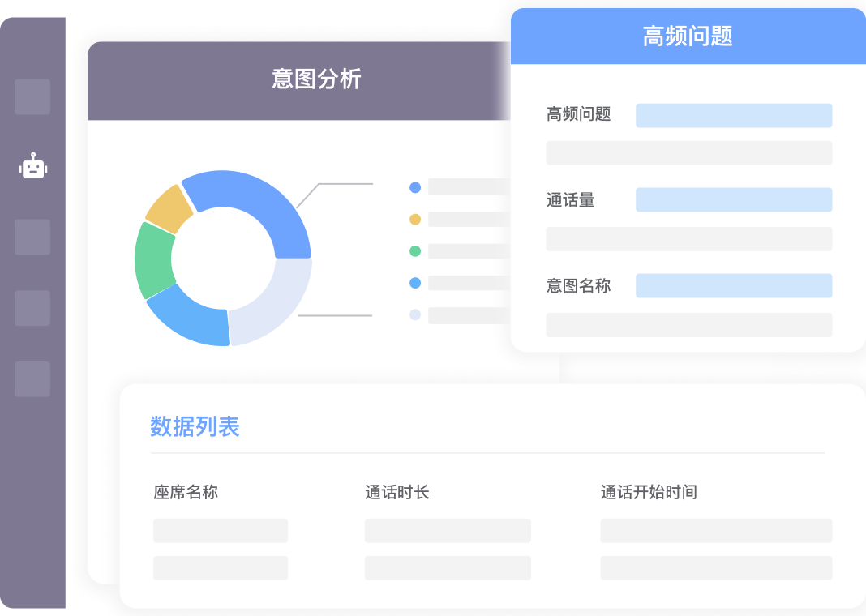Screen dimensions: 866x616
Task: Click the sidebar square below the robot
Action: pos(32,237)
